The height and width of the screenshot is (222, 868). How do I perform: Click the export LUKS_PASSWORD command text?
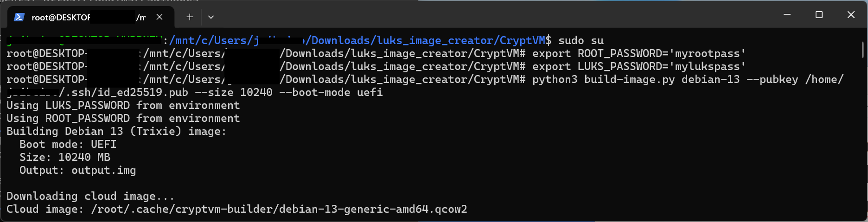(x=638, y=67)
